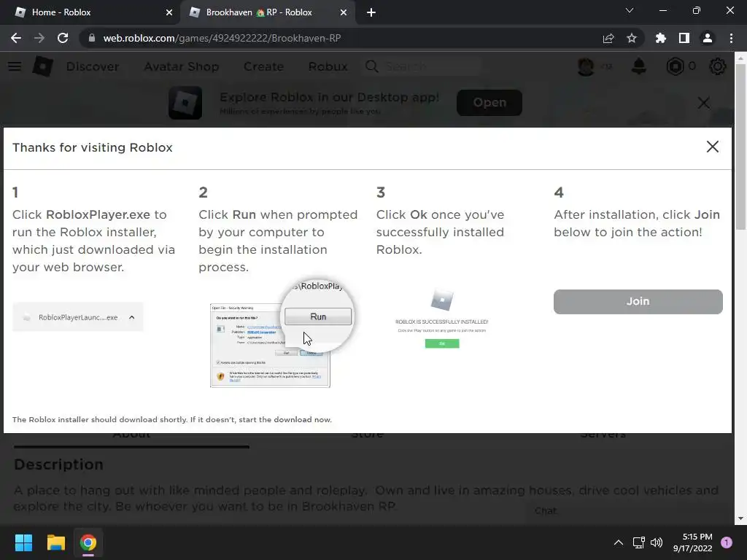Toggle the Chrome side panel icon

(684, 38)
